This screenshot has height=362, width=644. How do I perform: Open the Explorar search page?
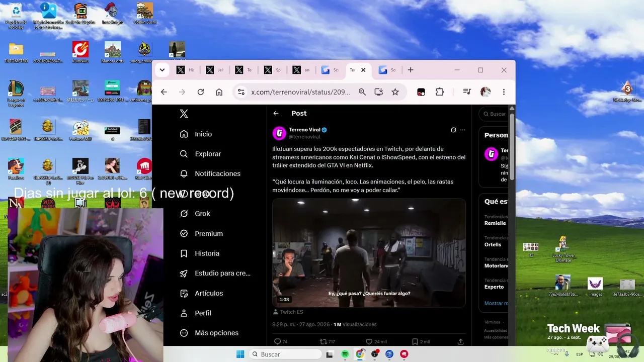(x=201, y=154)
